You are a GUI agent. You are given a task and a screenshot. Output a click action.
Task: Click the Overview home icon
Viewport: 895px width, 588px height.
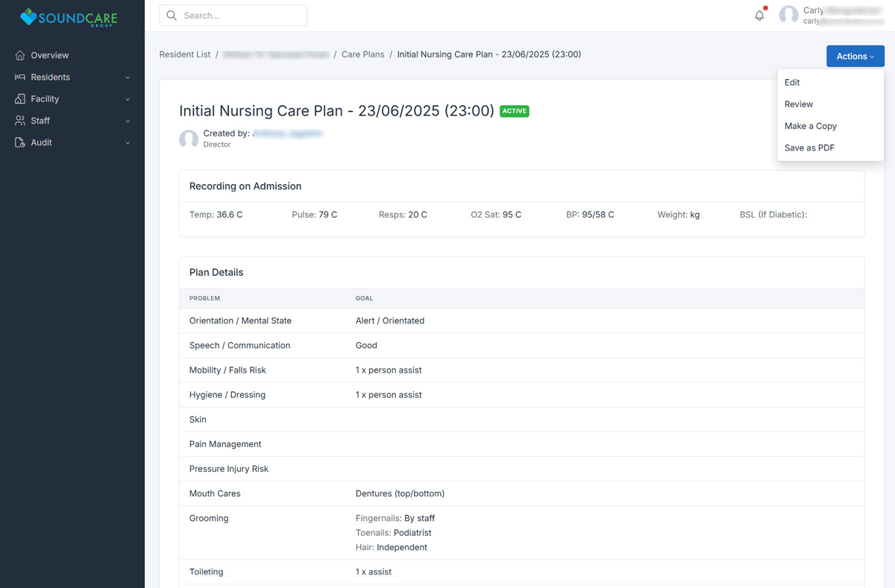[x=20, y=55]
